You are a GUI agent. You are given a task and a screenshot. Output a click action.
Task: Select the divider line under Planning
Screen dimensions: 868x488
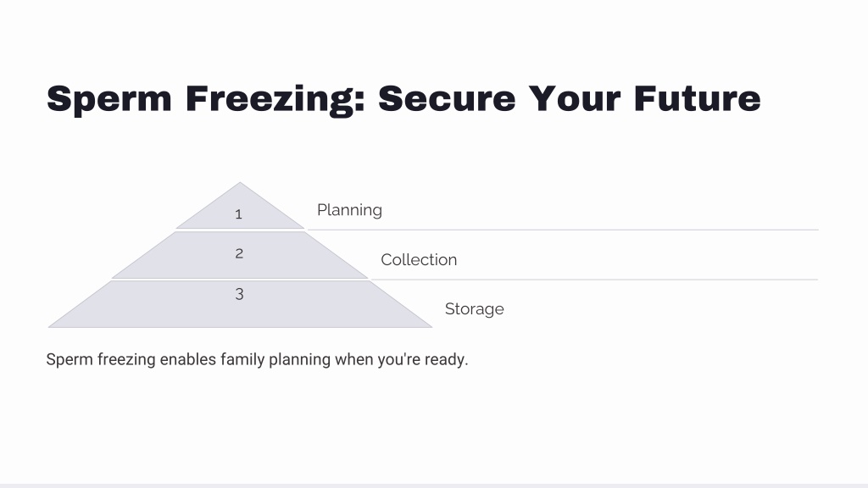(563, 230)
